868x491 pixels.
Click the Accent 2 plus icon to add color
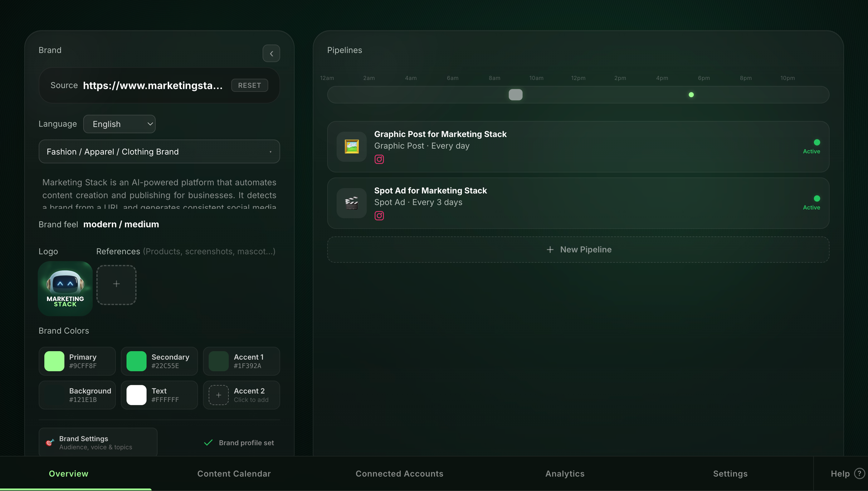coord(218,395)
